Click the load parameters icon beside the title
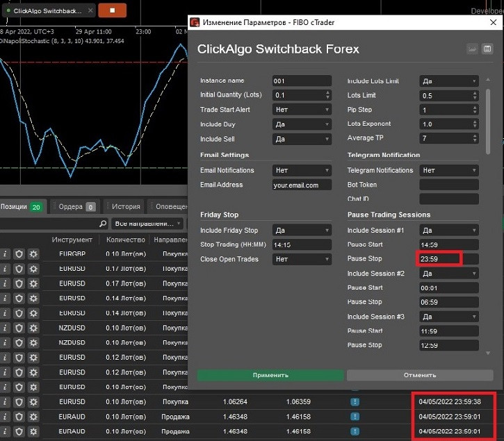Viewport: 504px width, 441px height. tap(472, 49)
